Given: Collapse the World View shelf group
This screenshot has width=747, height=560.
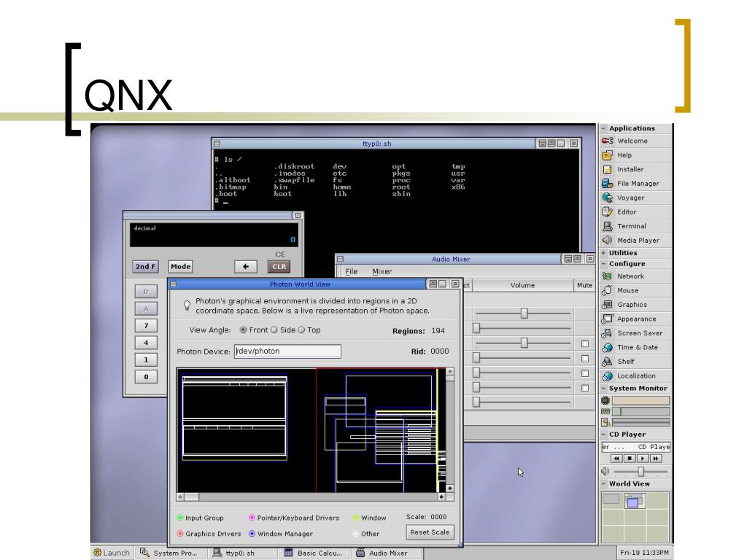Looking at the screenshot, I should coord(603,484).
